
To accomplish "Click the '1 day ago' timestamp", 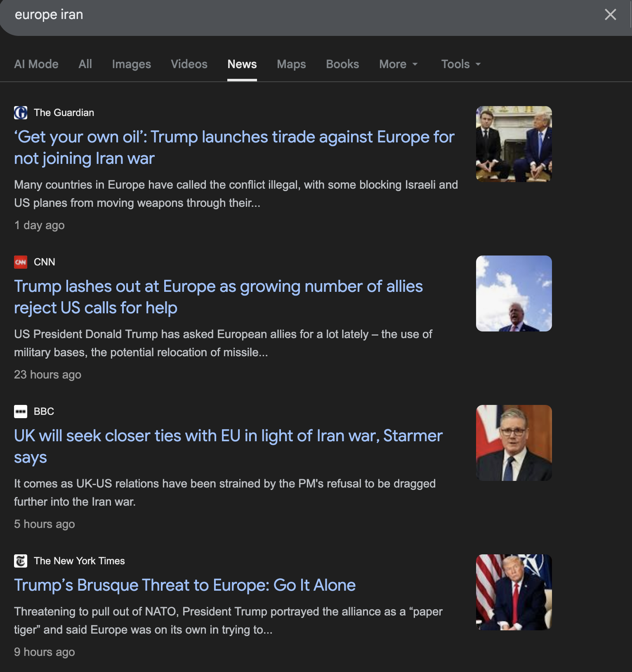I will click(x=39, y=225).
